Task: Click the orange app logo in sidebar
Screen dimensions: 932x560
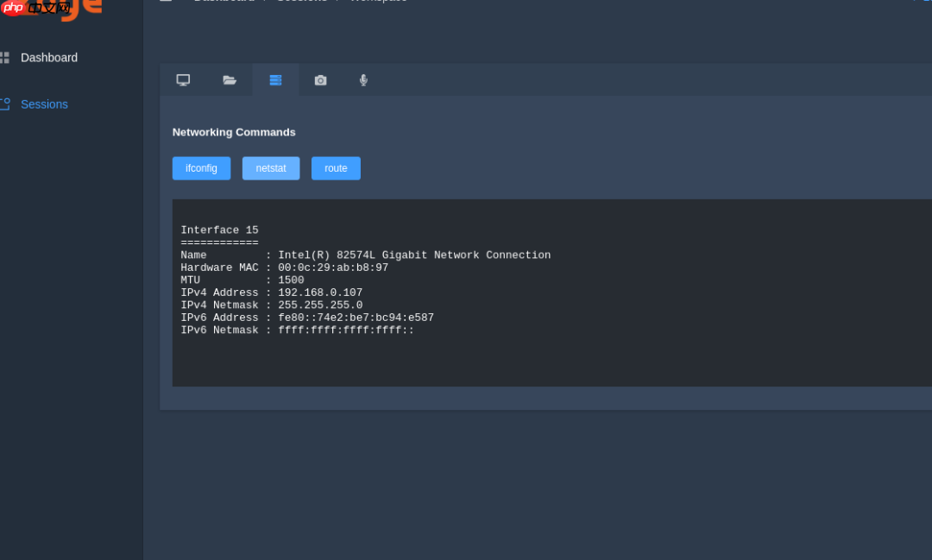Action: [82, 9]
